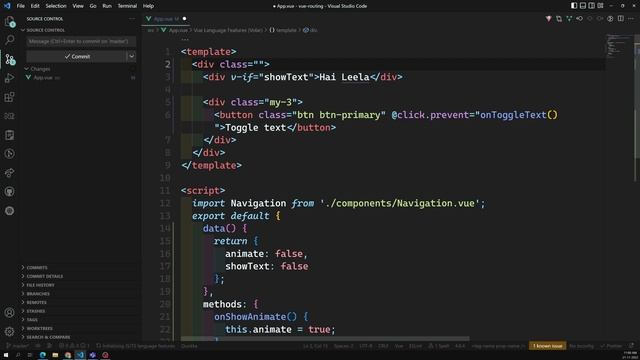Click the Split Editor icon
This screenshot has height=360, width=640.
coord(620,19)
